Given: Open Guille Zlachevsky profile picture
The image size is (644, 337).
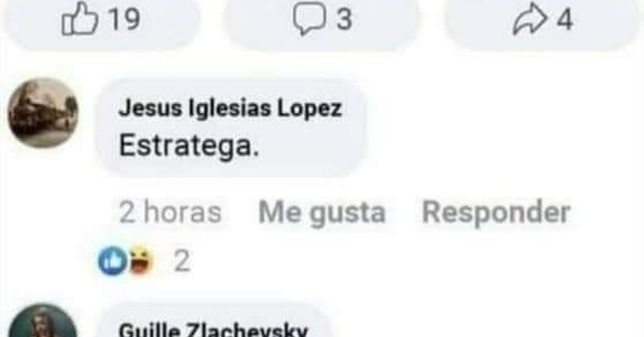Looking at the screenshot, I should (42, 321).
